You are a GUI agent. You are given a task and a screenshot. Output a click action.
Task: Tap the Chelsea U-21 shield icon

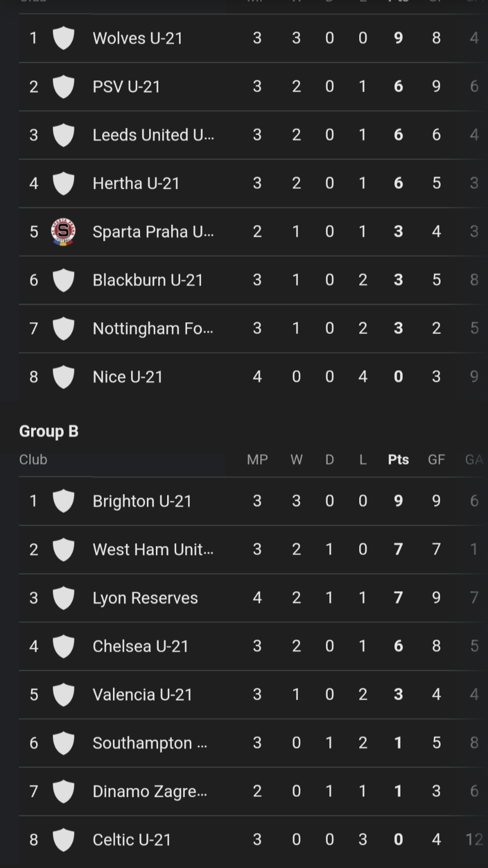63,646
